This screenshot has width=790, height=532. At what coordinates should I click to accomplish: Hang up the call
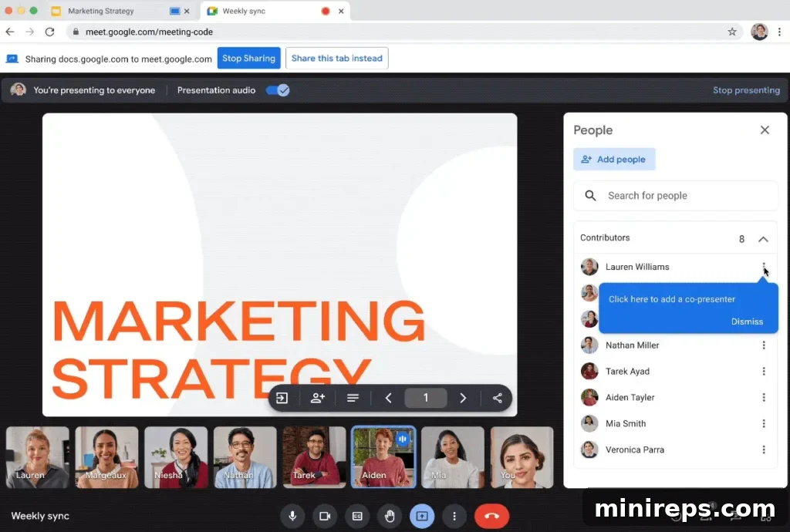[491, 516]
